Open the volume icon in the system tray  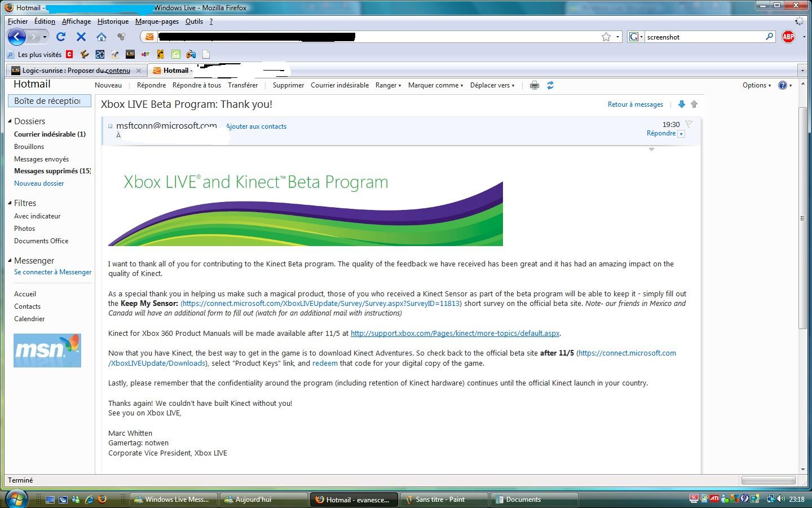pos(780,499)
